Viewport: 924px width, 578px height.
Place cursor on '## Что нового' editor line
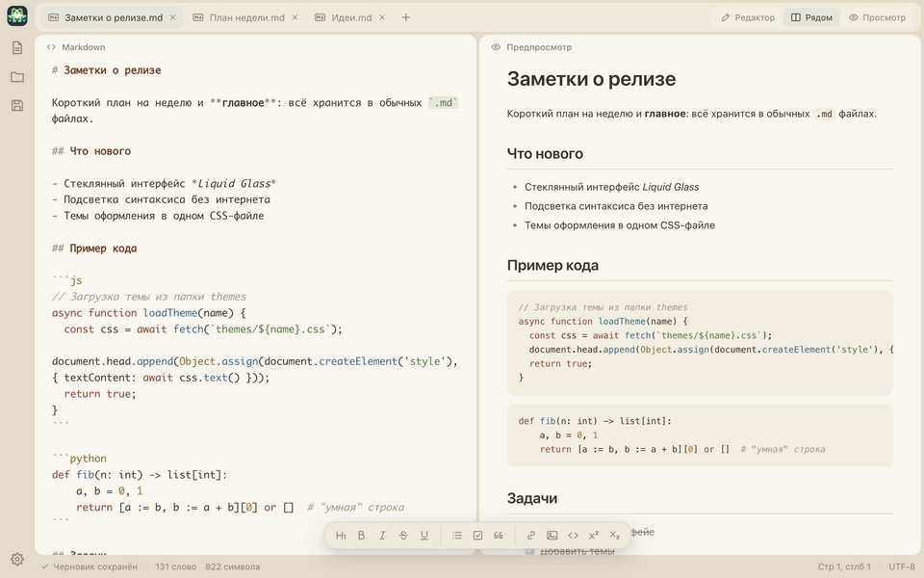click(x=91, y=151)
